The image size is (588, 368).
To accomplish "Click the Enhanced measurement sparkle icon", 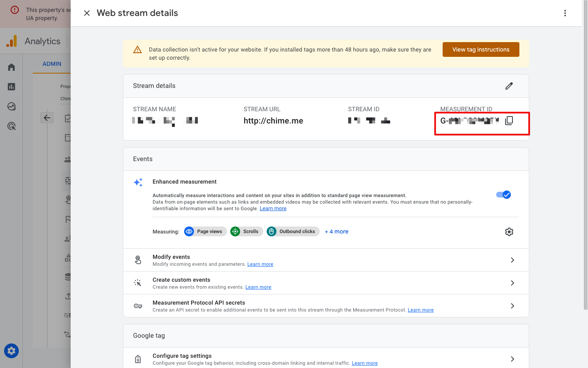I will point(138,182).
